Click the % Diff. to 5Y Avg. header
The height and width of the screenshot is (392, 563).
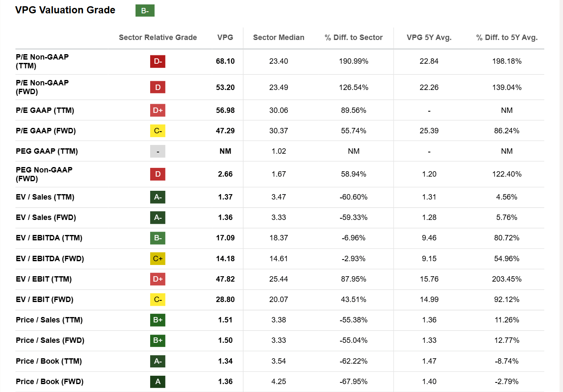(507, 37)
